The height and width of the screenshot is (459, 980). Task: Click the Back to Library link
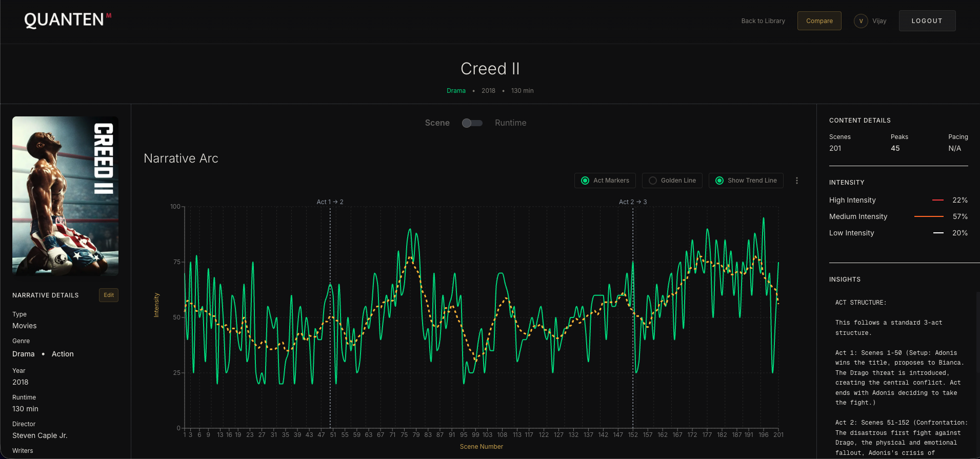(763, 21)
